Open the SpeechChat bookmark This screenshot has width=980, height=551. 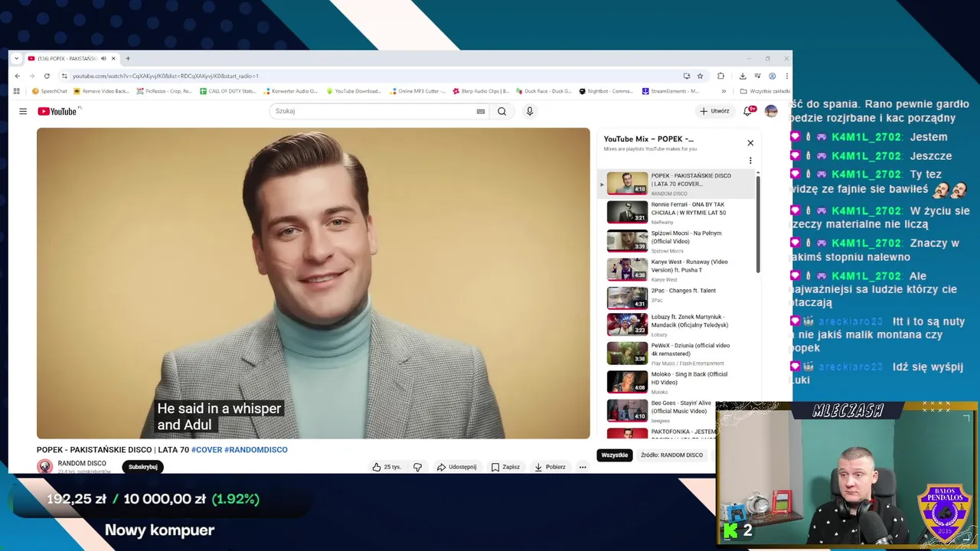click(50, 91)
